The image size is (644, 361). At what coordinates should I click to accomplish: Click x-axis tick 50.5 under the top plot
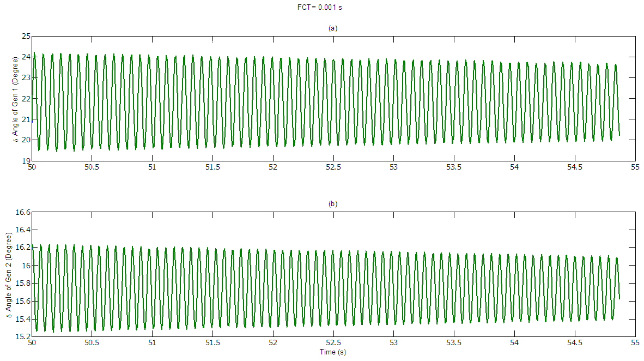pos(92,167)
